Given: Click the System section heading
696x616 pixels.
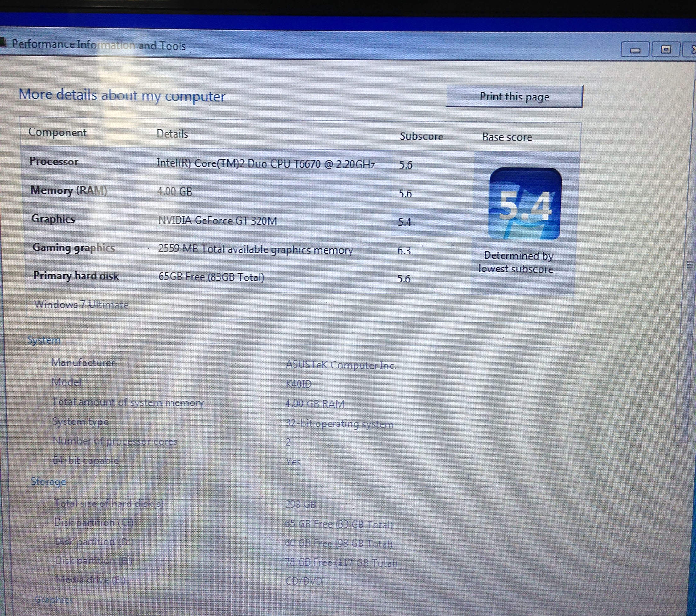Looking at the screenshot, I should tap(44, 340).
